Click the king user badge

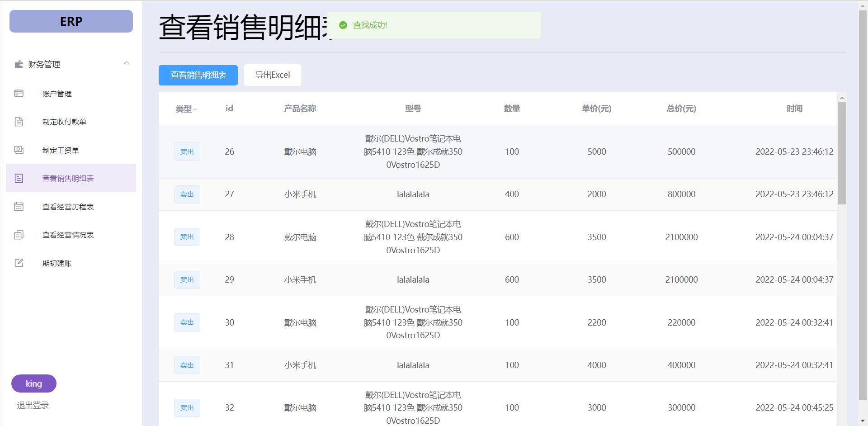pyautogui.click(x=34, y=383)
